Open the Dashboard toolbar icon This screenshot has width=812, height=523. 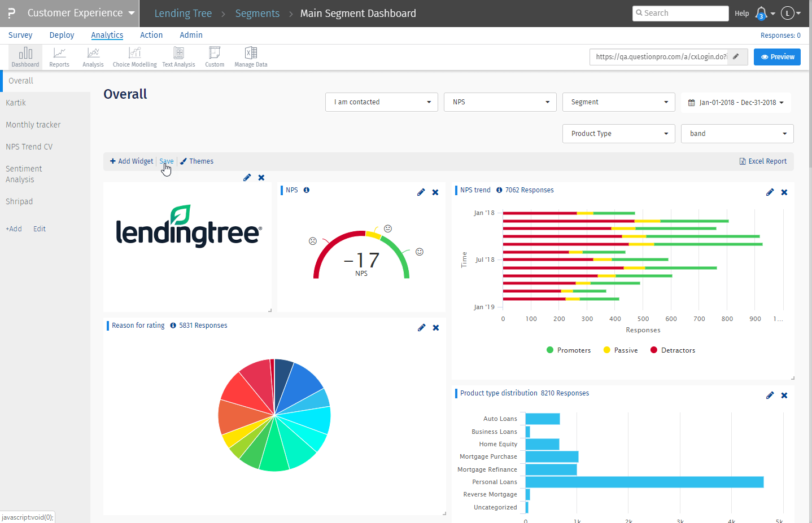pyautogui.click(x=25, y=57)
